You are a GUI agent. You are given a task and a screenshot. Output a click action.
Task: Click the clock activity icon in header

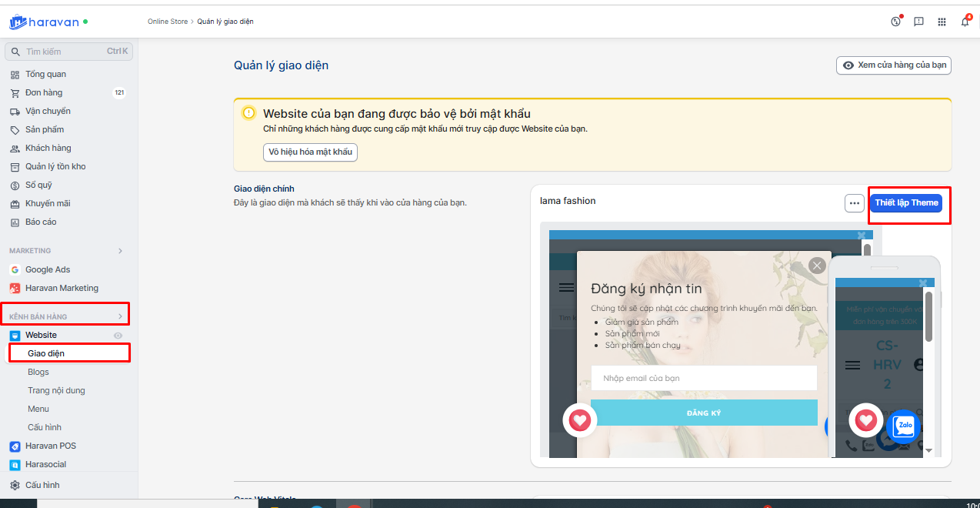pos(895,22)
